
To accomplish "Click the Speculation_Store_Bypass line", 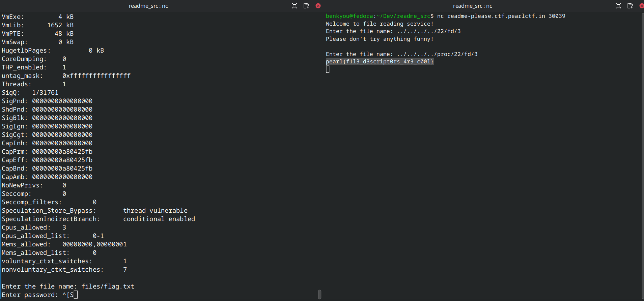I will [94, 211].
